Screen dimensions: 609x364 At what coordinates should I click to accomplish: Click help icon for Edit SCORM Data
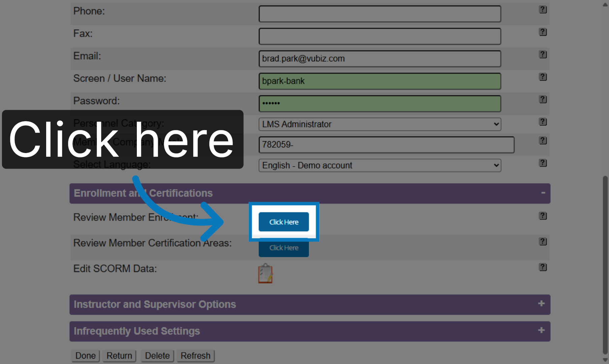[x=543, y=267]
